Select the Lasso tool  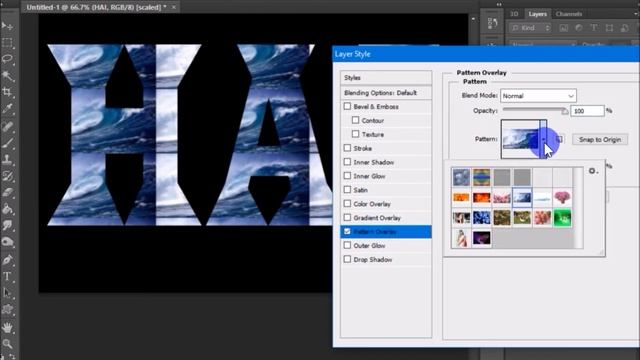7,59
